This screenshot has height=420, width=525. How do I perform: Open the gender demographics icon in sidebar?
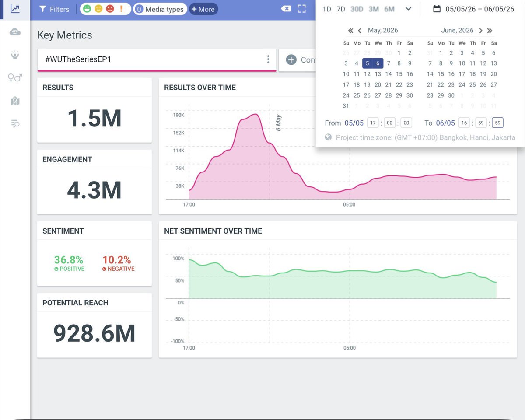click(x=15, y=78)
